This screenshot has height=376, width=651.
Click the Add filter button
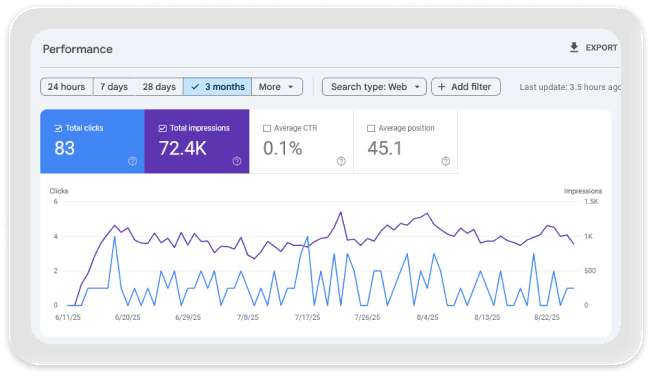[466, 87]
